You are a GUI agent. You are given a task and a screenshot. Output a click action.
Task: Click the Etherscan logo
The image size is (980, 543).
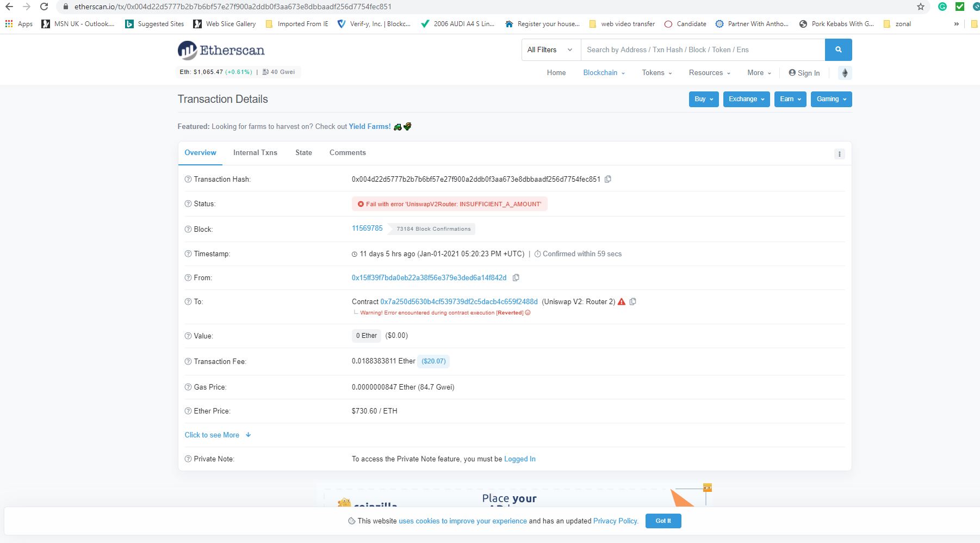pos(220,50)
